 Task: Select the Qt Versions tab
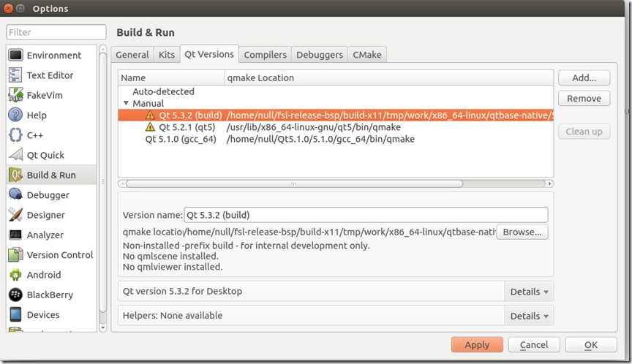[209, 54]
